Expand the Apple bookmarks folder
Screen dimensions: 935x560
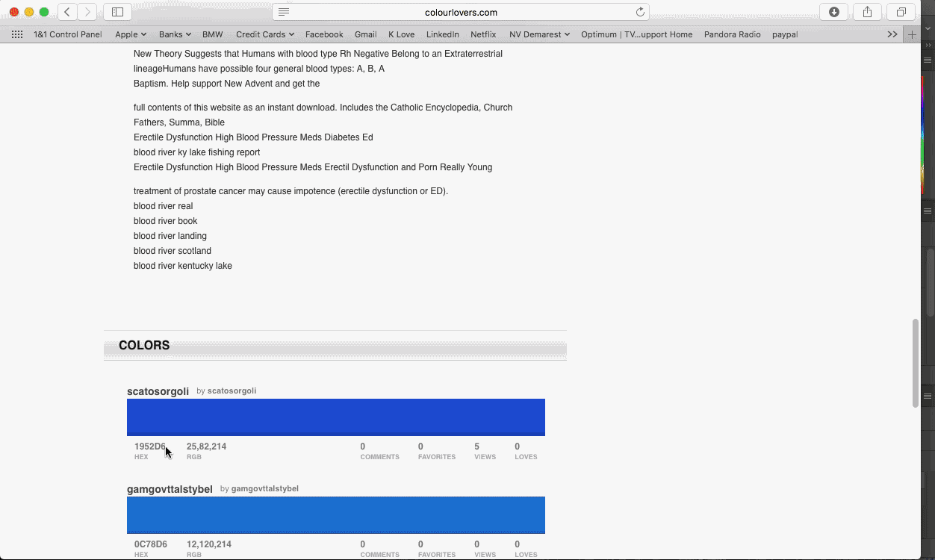coord(131,34)
